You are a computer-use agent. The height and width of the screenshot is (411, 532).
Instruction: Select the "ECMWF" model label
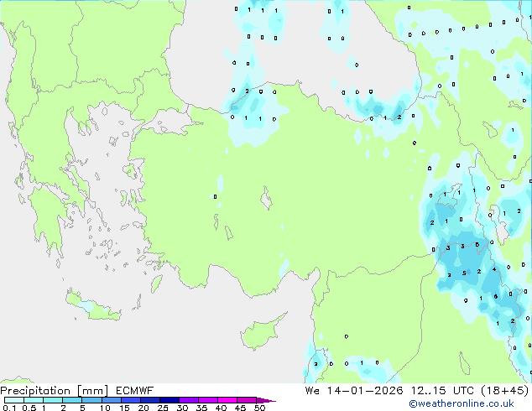pos(134,391)
